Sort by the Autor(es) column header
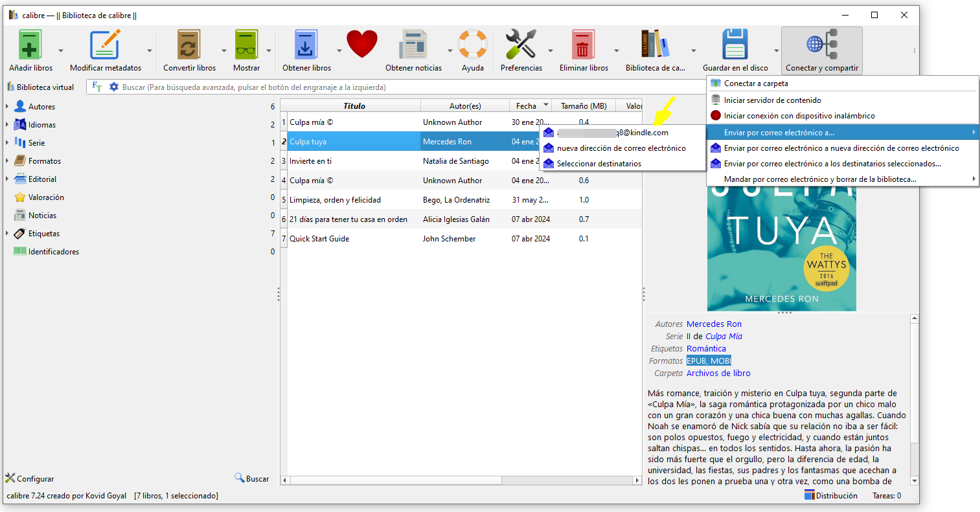 465,106
